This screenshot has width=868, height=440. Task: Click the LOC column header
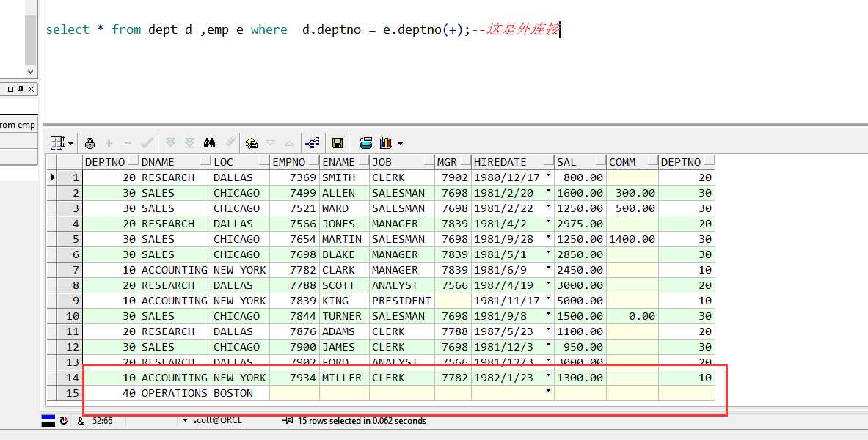(x=240, y=162)
